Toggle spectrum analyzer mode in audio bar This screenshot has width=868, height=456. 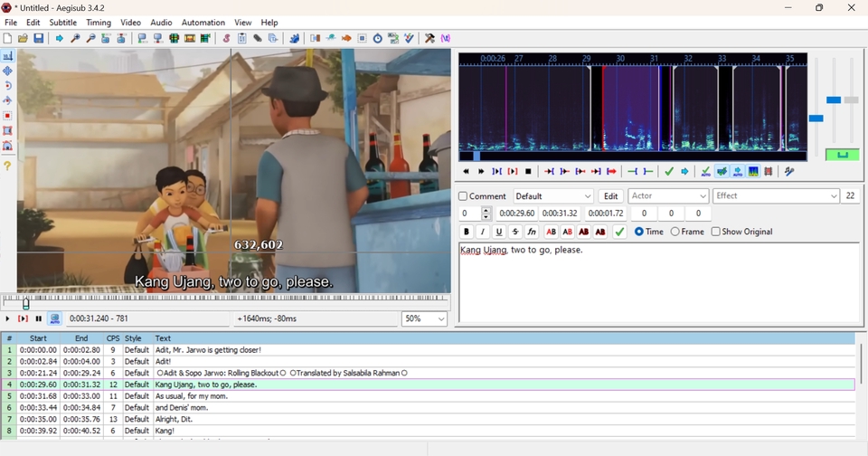753,172
